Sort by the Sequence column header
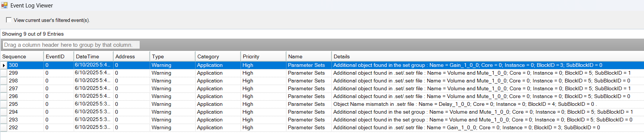Viewport: 644px width, 140px height. click(22, 56)
